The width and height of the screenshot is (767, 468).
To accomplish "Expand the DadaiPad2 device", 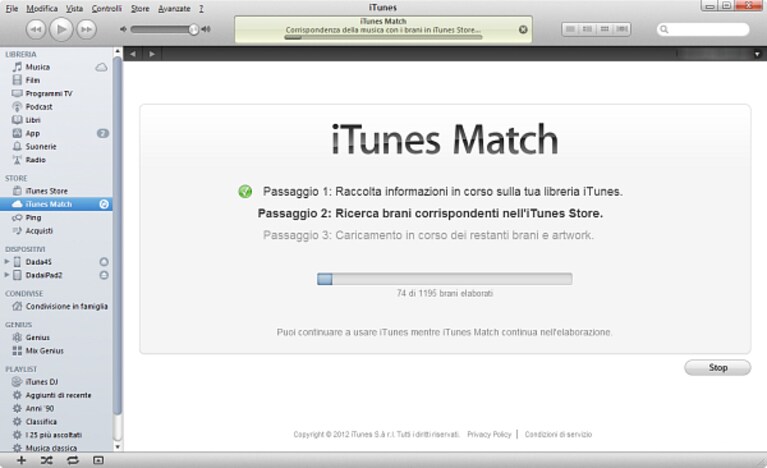I will point(6,275).
